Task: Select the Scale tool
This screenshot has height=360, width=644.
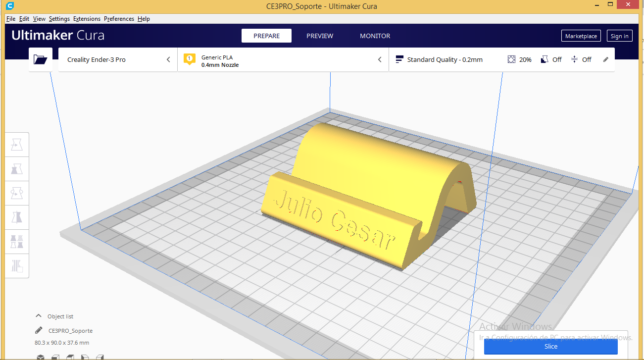Action: click(17, 169)
